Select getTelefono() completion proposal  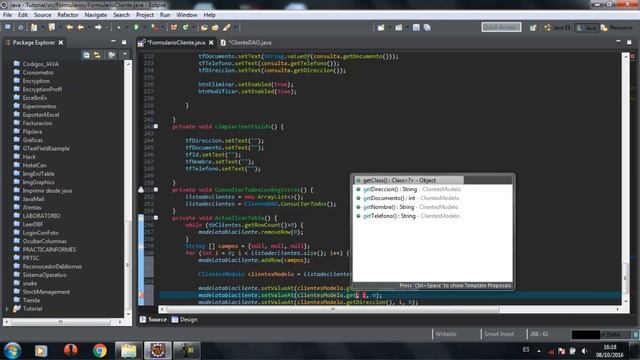(x=432, y=216)
